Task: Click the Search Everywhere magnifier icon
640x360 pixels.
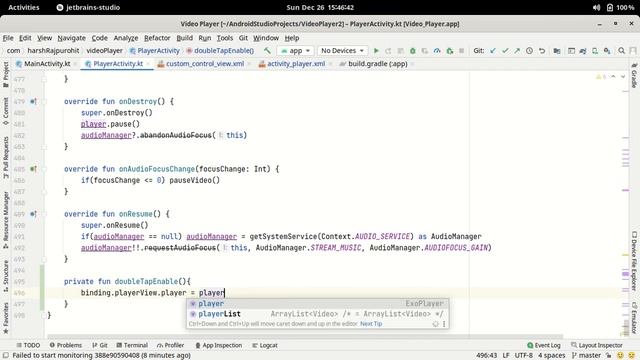Action: click(622, 51)
